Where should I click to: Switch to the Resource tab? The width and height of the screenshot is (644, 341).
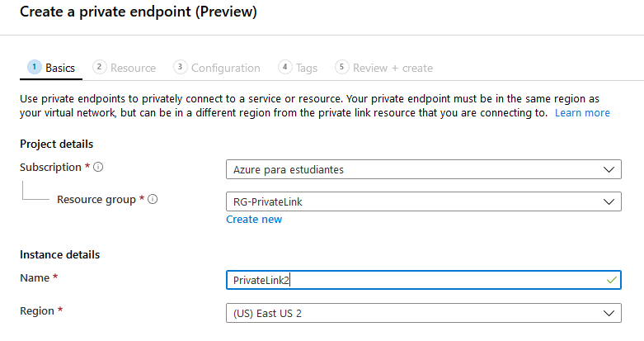pos(124,68)
